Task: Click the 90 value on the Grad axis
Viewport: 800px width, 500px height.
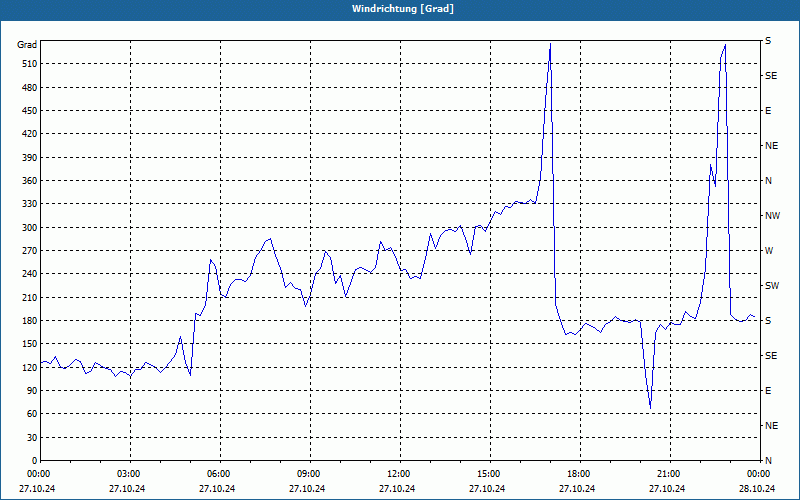Action: (32, 390)
